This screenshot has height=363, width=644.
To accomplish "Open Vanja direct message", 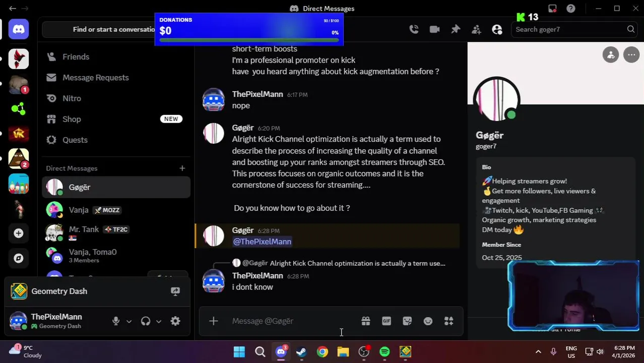I will click(116, 210).
